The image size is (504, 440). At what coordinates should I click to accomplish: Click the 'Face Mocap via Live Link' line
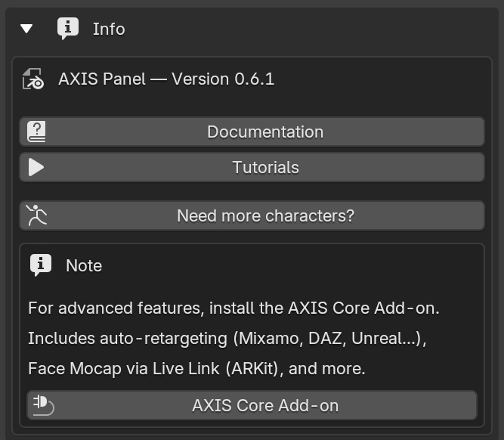coord(196,369)
